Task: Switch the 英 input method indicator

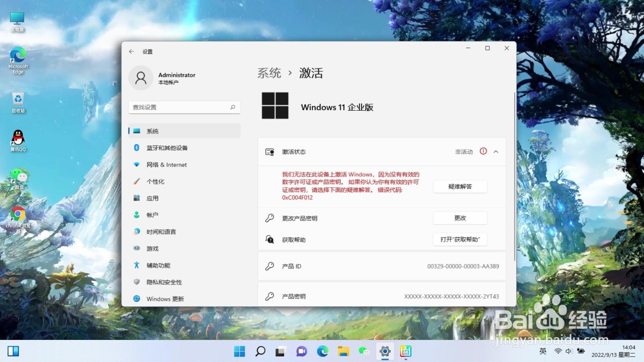Action: (x=543, y=351)
